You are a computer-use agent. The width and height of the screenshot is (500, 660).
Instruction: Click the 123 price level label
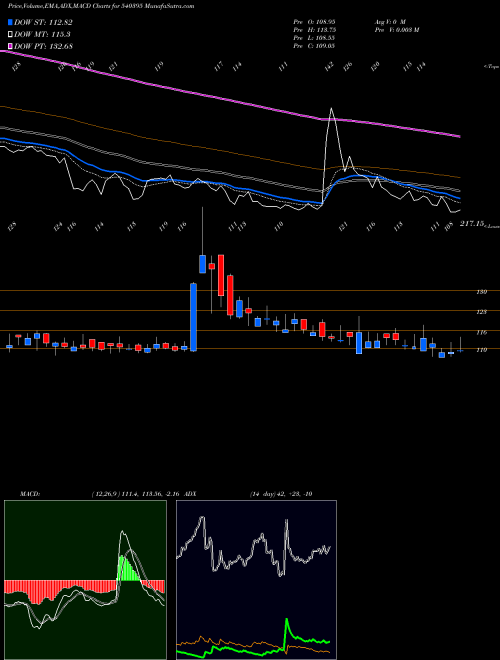[481, 312]
